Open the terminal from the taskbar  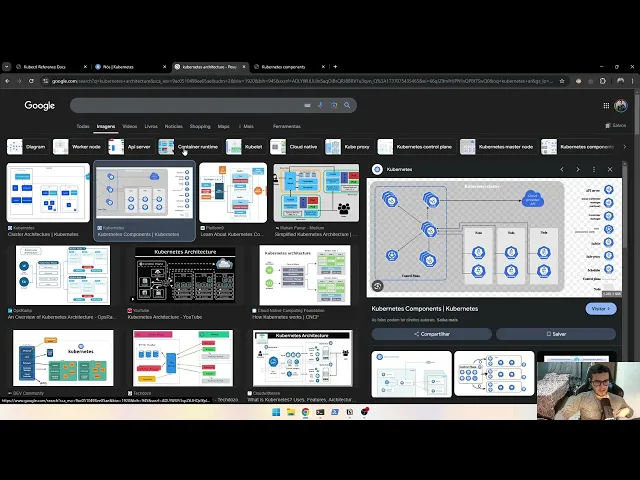(320, 412)
